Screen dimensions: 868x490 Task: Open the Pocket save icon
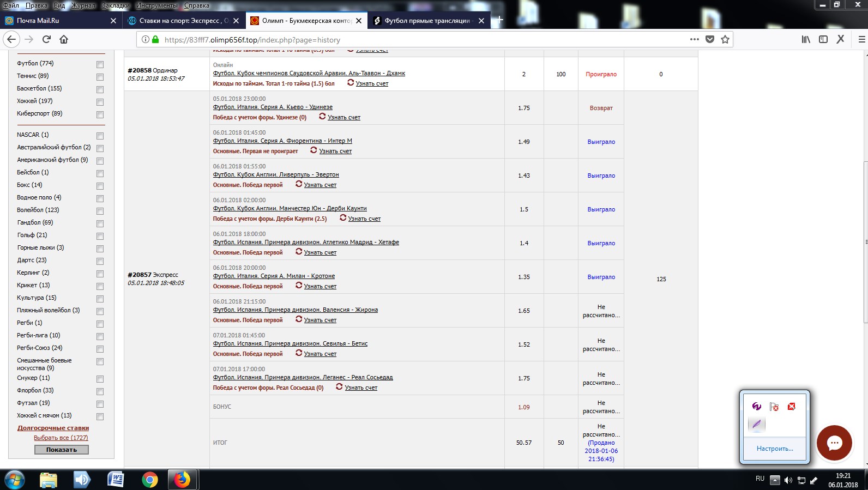(710, 39)
